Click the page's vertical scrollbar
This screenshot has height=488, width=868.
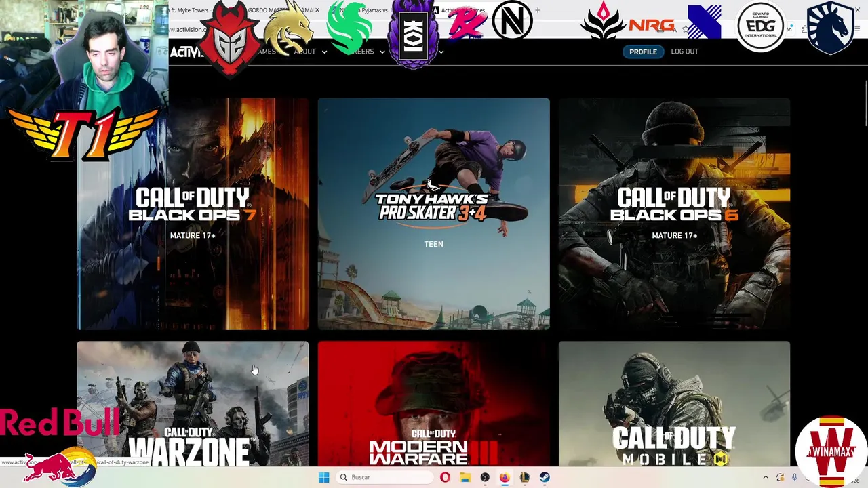865,103
